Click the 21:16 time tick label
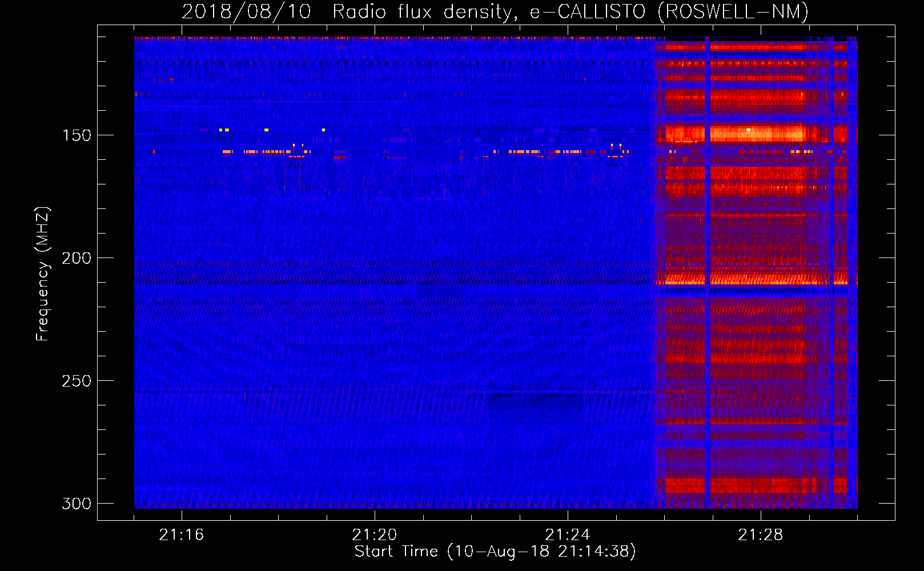The image size is (924, 571). pyautogui.click(x=182, y=534)
